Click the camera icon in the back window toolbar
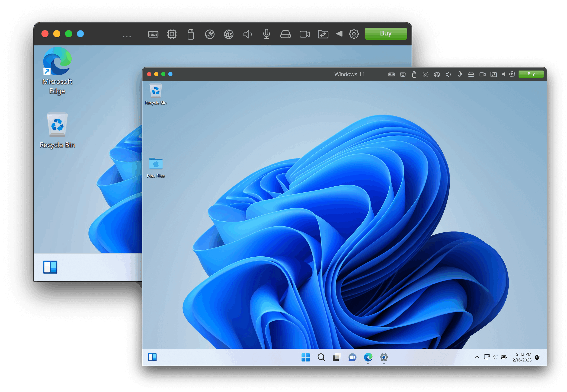567x392 pixels. coord(305,34)
